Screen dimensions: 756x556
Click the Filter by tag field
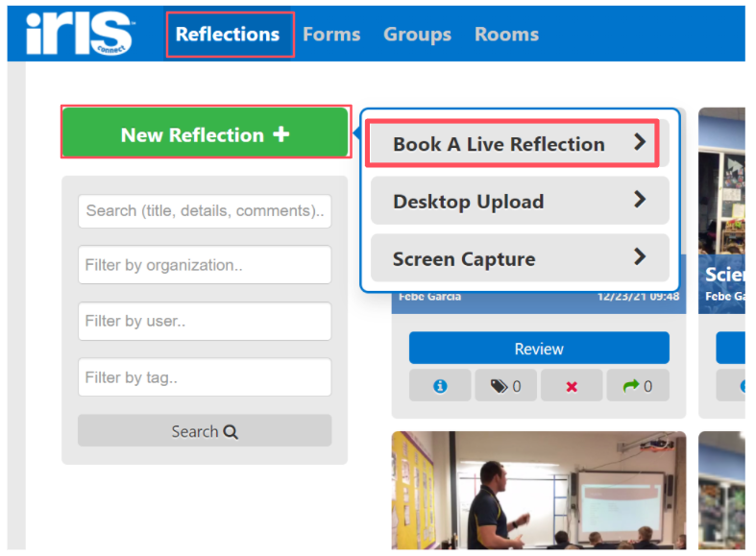(205, 377)
